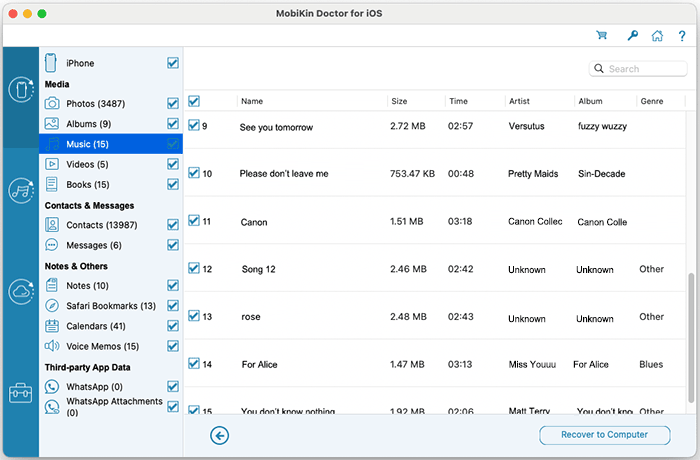Go to home via house icon

[657, 35]
